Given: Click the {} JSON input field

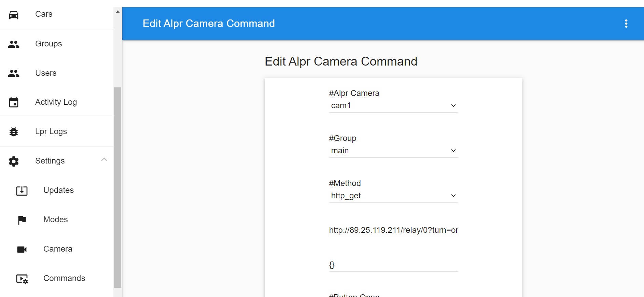Looking at the screenshot, I should click(393, 265).
